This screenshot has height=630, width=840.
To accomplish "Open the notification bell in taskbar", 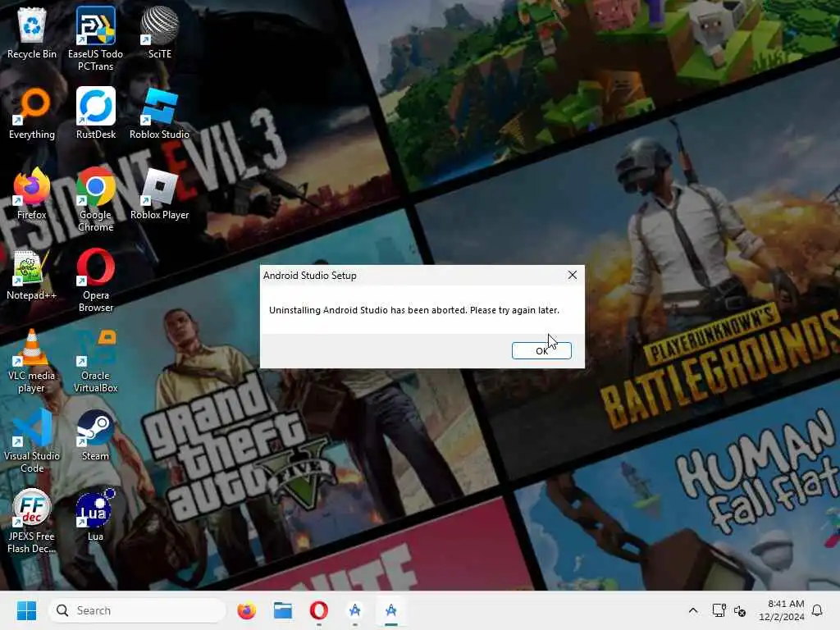I will pyautogui.click(x=817, y=610).
